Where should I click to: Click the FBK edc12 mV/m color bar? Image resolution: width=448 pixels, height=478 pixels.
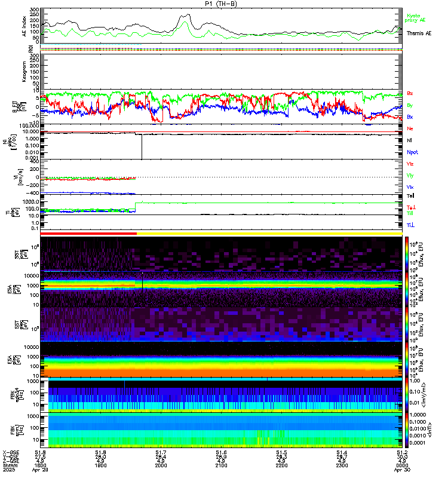(407, 395)
